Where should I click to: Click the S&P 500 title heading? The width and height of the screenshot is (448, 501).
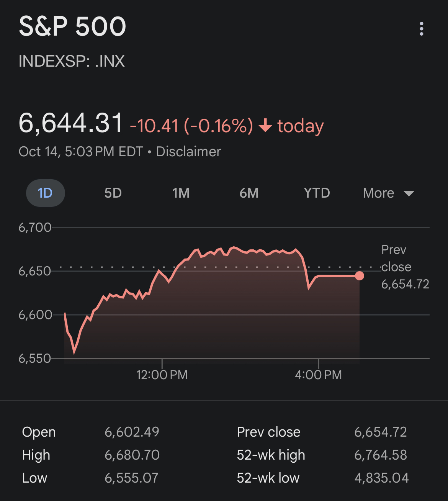click(72, 26)
